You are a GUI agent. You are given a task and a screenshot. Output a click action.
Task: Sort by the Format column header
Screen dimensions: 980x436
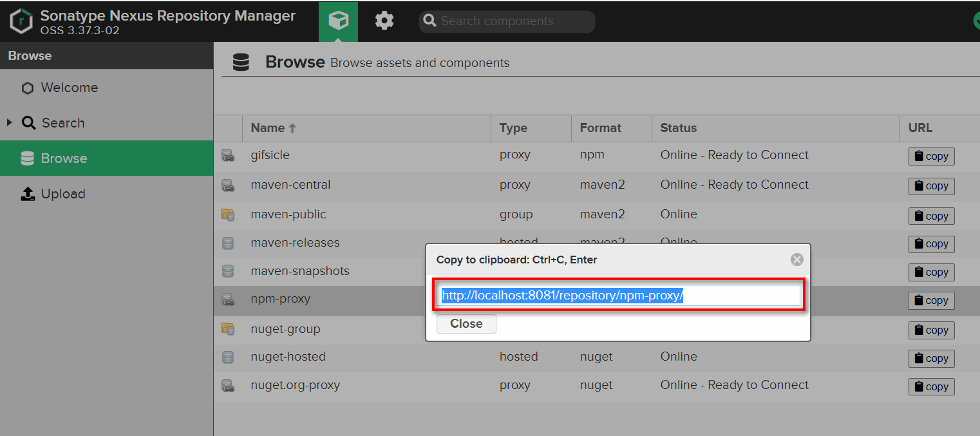[611, 128]
